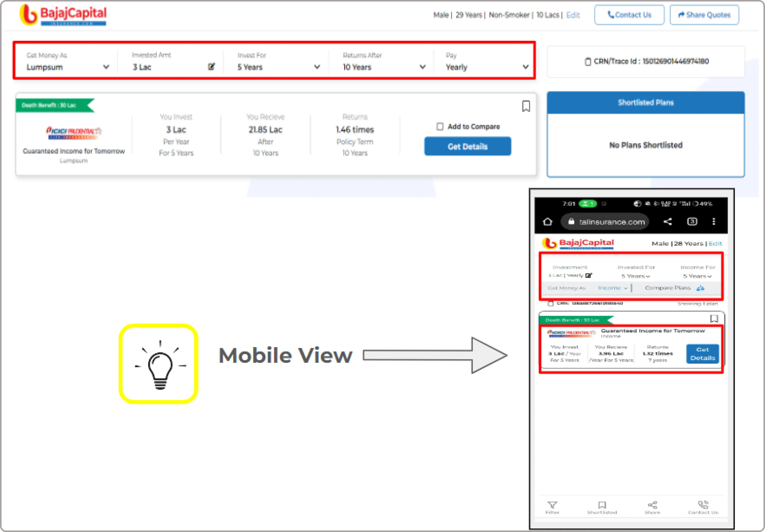Tap Compare Plans in mobile view
The width and height of the screenshot is (765, 532).
(674, 288)
